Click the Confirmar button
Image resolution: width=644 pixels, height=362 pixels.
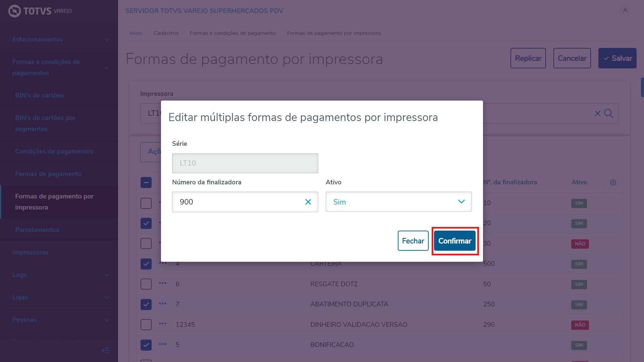tap(454, 241)
